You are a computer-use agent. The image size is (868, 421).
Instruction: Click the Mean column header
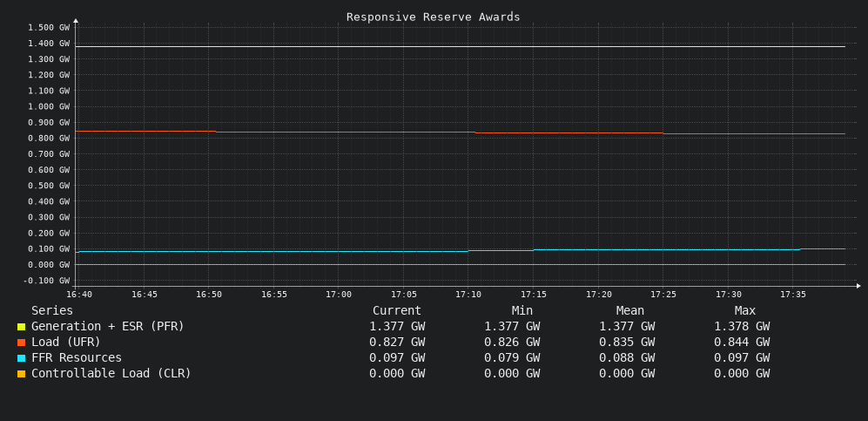point(630,311)
